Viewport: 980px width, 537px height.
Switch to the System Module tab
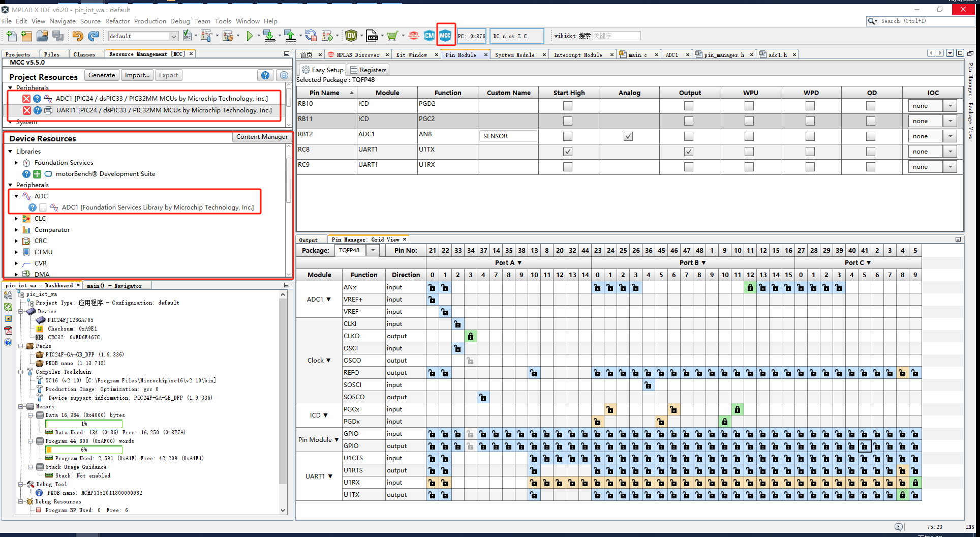514,55
